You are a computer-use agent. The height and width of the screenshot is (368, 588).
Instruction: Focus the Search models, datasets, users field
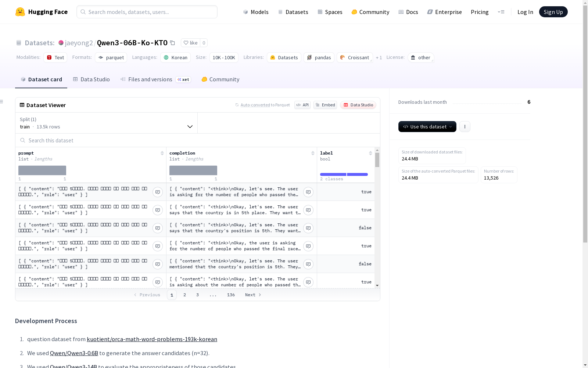tap(147, 12)
